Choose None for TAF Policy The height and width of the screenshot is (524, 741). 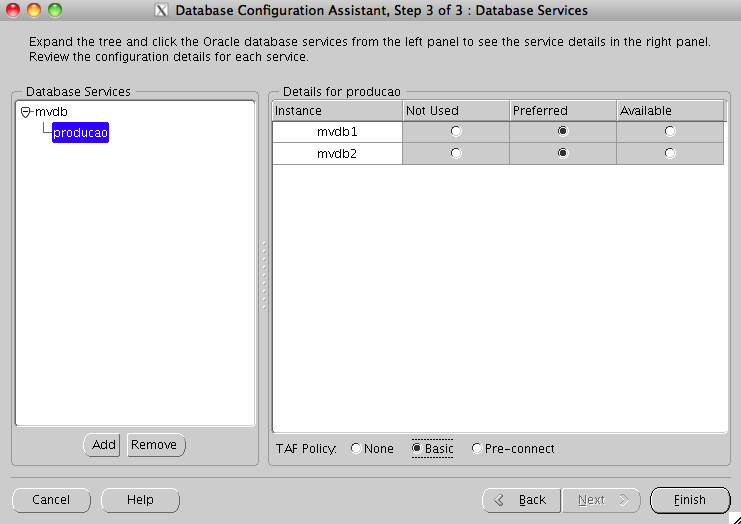coord(357,449)
